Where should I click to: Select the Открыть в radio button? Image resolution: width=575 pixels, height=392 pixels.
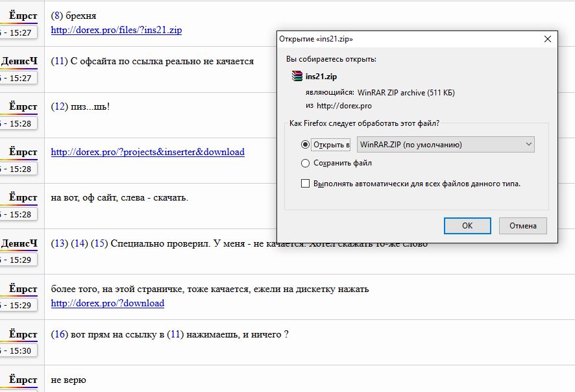(x=305, y=145)
